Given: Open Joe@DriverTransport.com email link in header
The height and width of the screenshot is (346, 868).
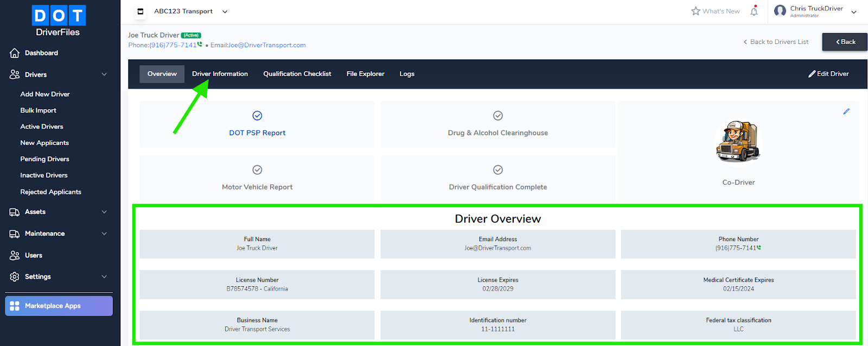Looking at the screenshot, I should coord(267,45).
